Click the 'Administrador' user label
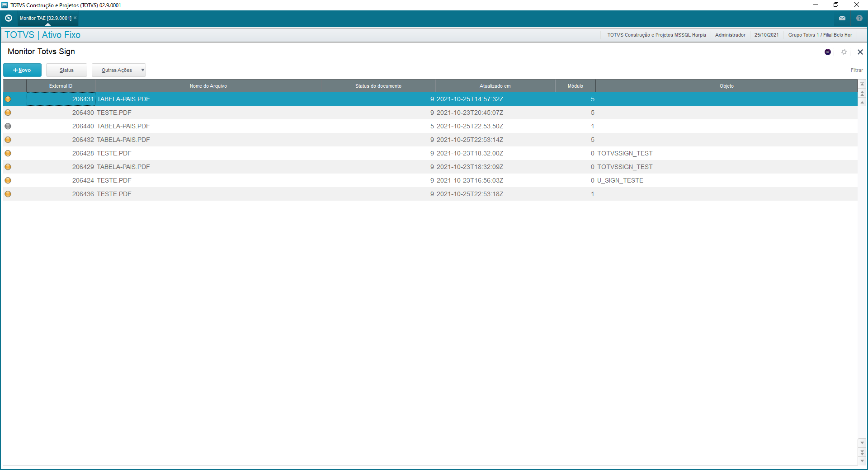 [730, 35]
